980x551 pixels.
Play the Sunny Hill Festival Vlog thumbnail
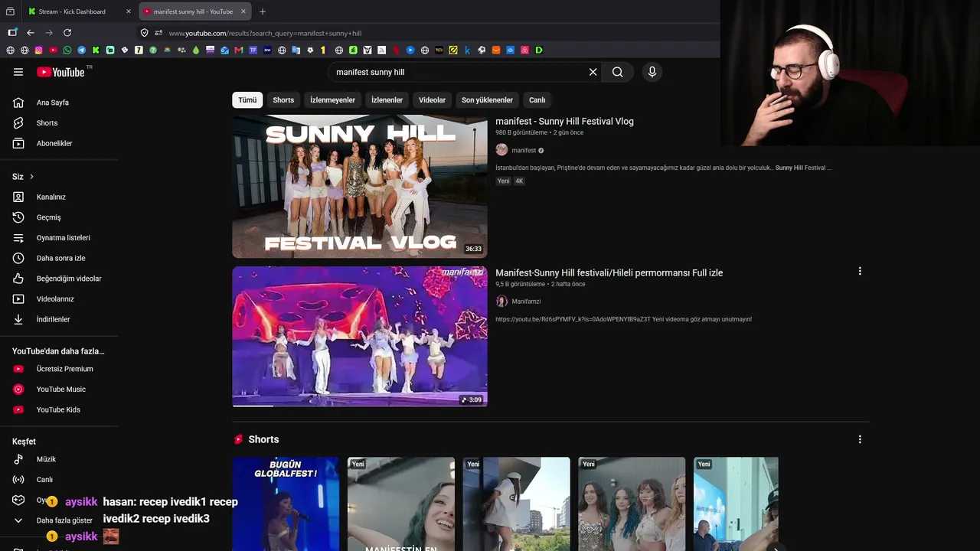359,186
